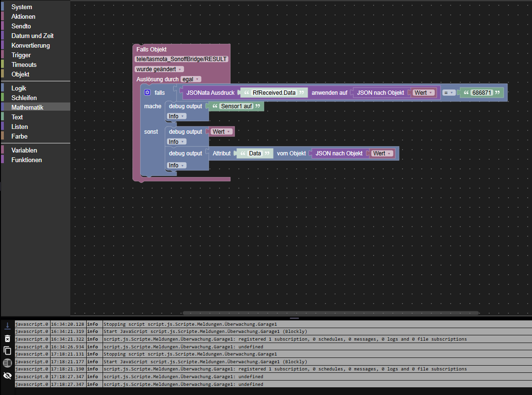Edit the RfReceived.Data text field
532x395 pixels.
(x=274, y=92)
